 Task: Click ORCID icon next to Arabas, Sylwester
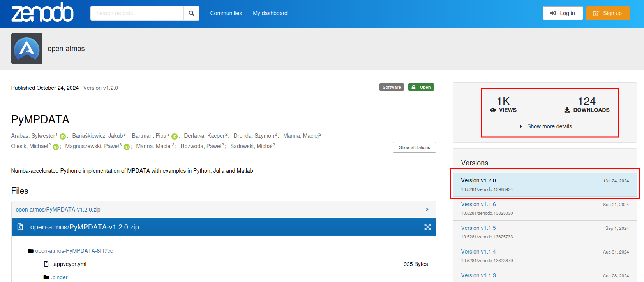click(x=63, y=137)
